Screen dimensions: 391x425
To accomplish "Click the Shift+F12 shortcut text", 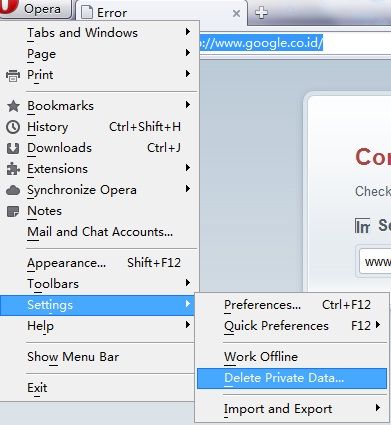I will click(154, 263).
